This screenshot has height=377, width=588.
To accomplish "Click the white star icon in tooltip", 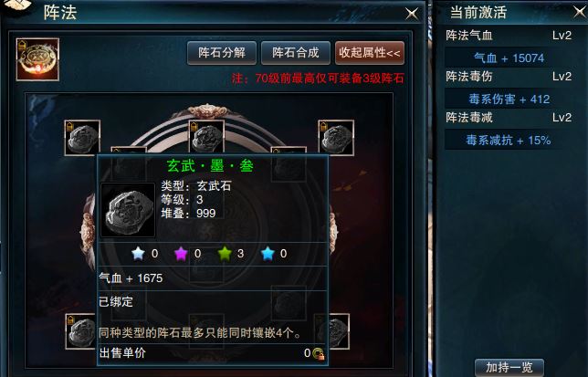I will pos(138,254).
